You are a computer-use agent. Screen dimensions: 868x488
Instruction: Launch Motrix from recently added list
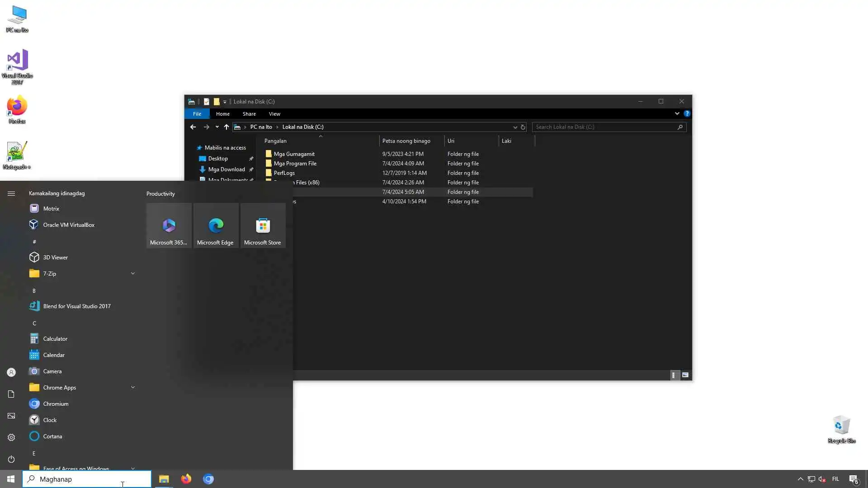pyautogui.click(x=51, y=209)
